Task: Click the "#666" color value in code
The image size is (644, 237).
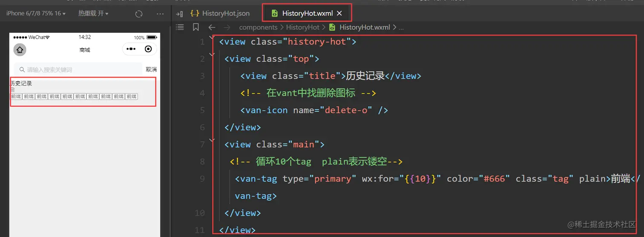Action: tap(494, 179)
